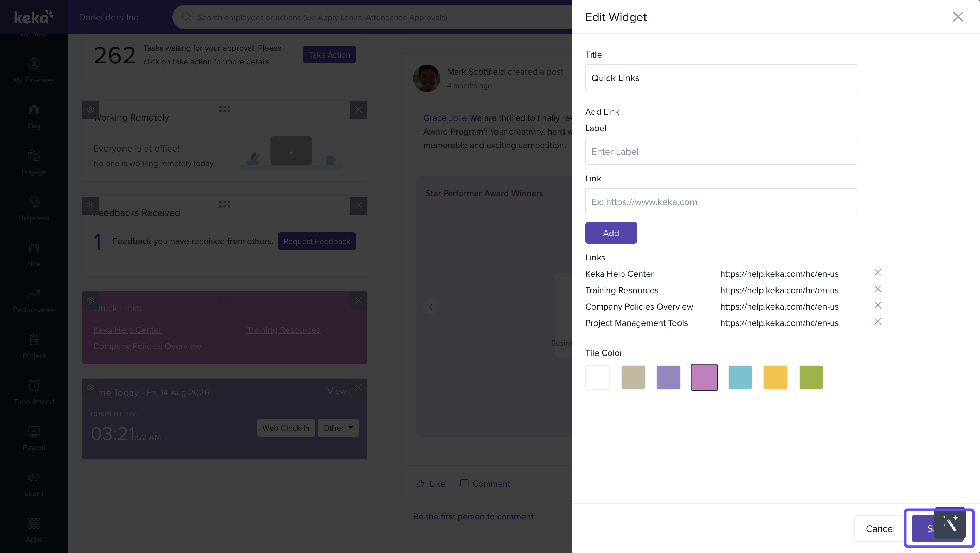Open settings gear on Quick Links widget
This screenshot has width=980, height=553.
click(x=91, y=300)
